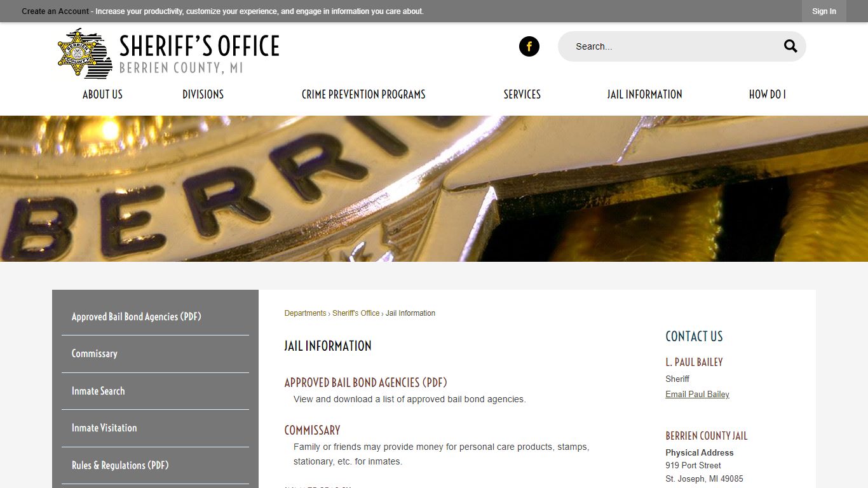Select the 919 Port Street address text
Screen dimensions: 868x488
[x=693, y=465]
